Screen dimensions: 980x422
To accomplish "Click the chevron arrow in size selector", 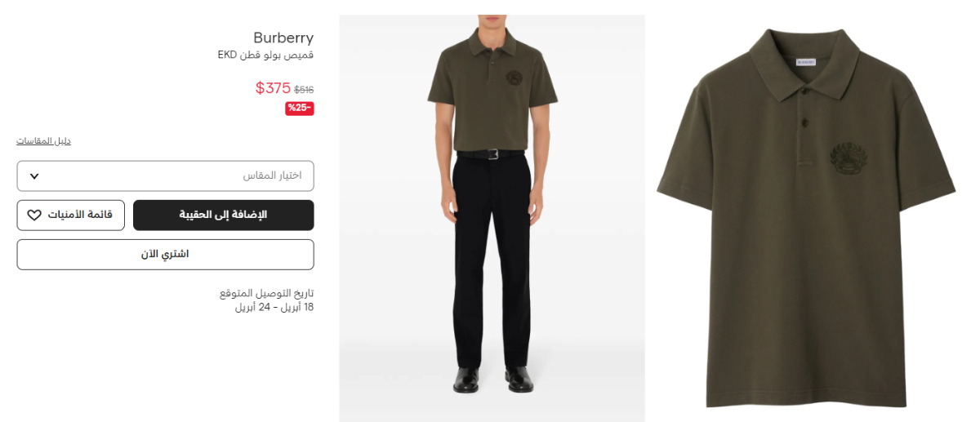I will pos(33,176).
